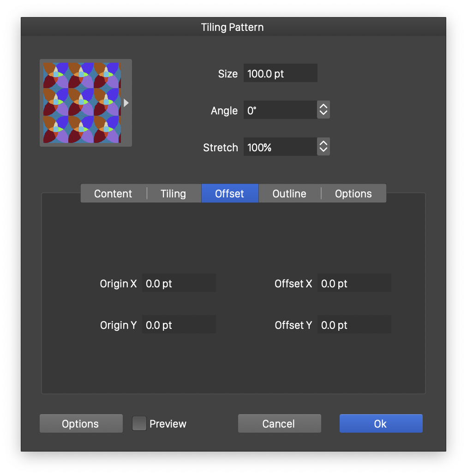Focus the Stretch percentage field

tap(280, 147)
